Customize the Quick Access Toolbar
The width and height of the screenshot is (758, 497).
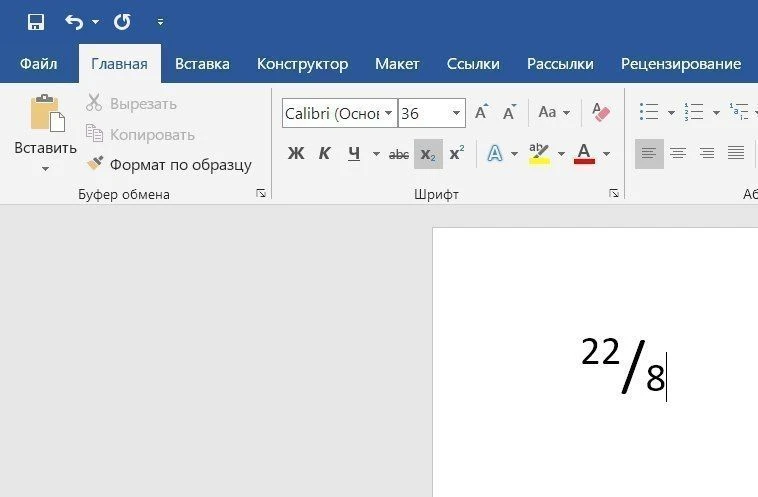(x=160, y=22)
